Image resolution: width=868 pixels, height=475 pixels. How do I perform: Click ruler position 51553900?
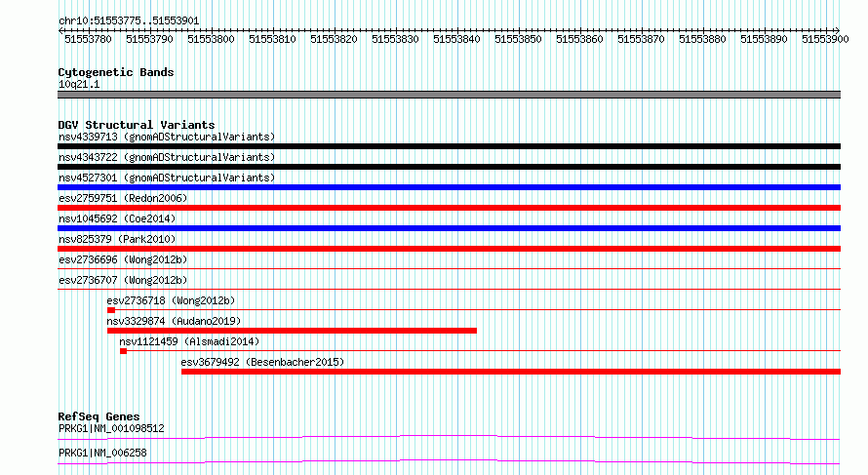tap(825, 39)
